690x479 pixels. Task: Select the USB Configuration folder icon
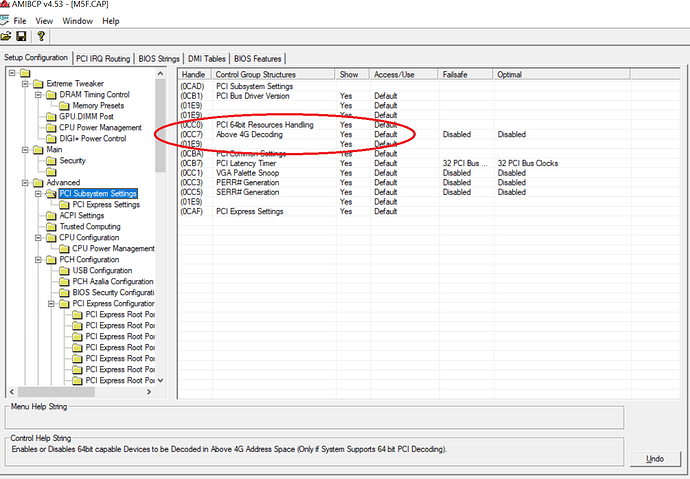(x=64, y=271)
